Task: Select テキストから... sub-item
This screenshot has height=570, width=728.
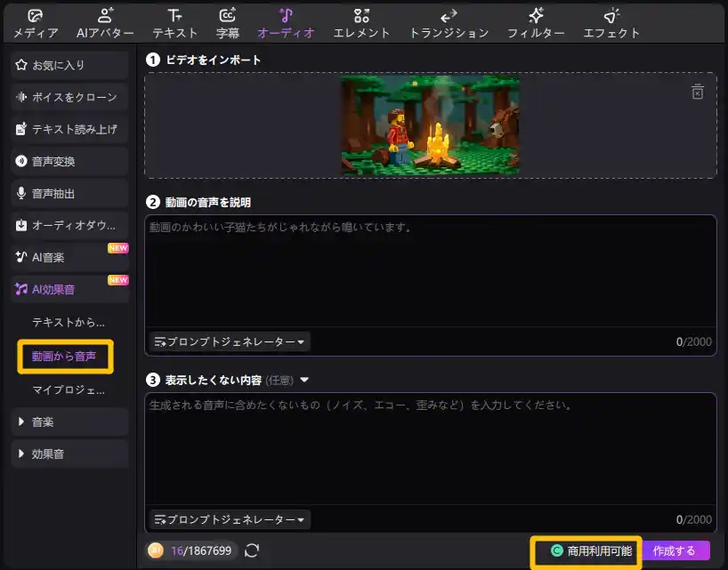Action: click(x=69, y=322)
